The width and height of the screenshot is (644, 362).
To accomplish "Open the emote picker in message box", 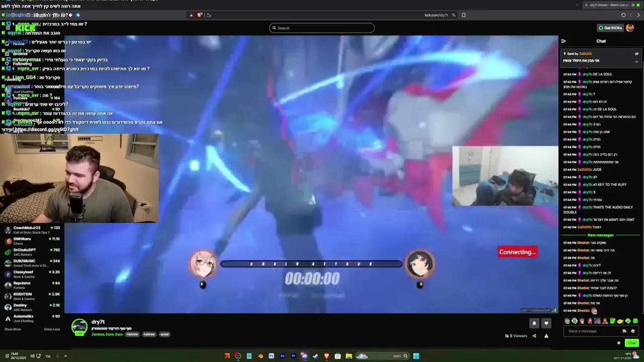I will 633,331.
